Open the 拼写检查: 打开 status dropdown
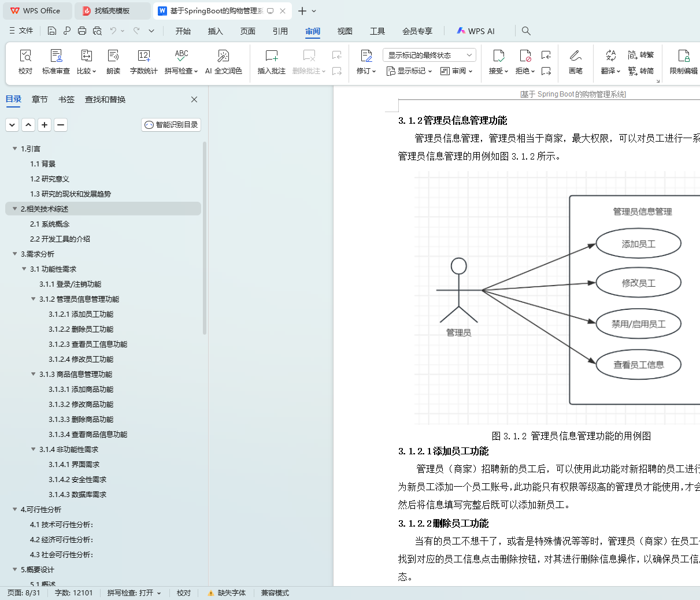The image size is (700, 600). (134, 593)
